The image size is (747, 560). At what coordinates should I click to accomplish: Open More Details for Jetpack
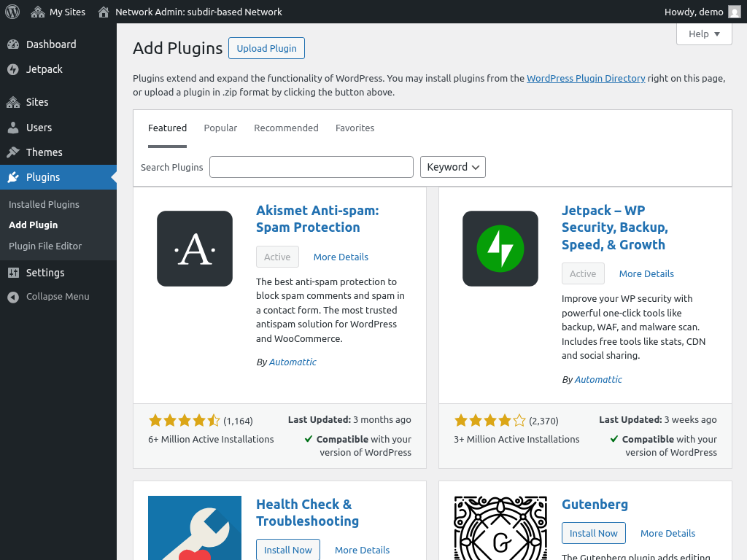(646, 274)
